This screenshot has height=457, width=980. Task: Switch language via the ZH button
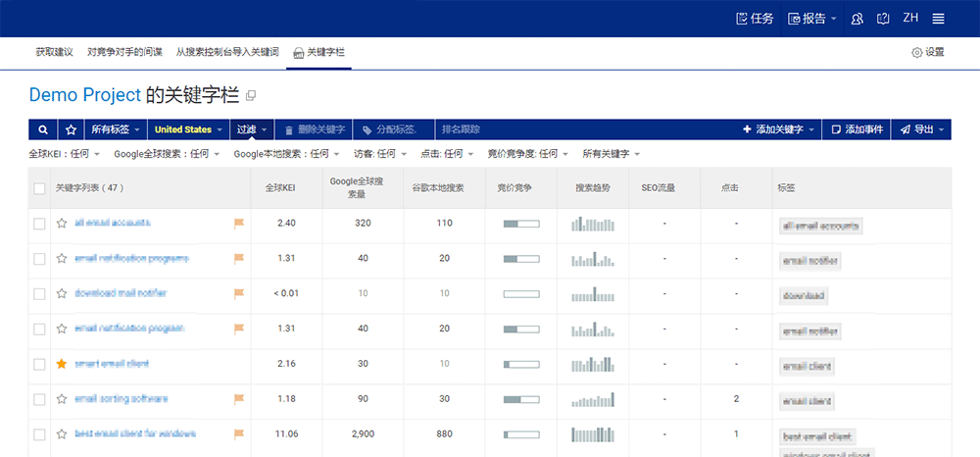[910, 18]
